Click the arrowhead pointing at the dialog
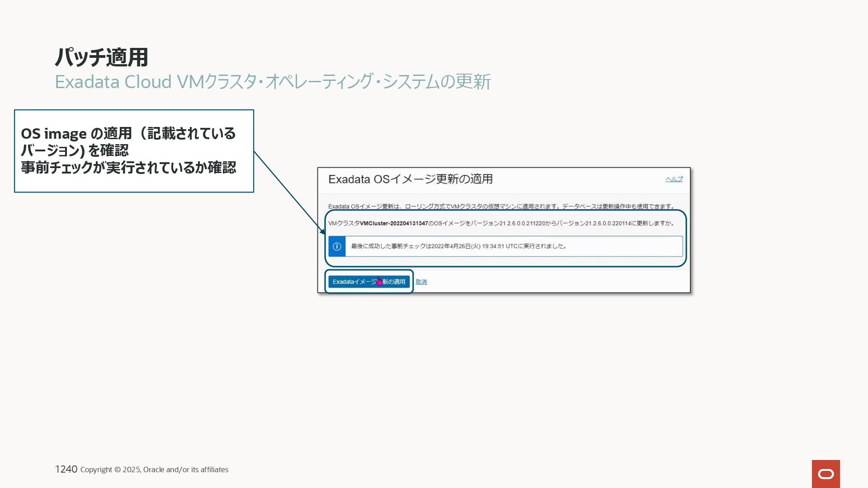868x488 pixels. click(x=322, y=231)
